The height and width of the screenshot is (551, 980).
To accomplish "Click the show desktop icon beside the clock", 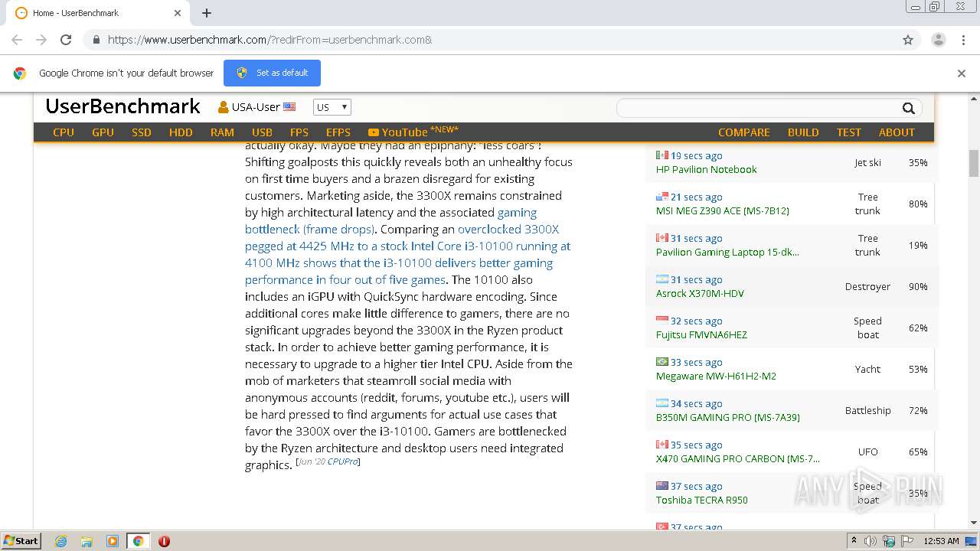I will (x=971, y=541).
